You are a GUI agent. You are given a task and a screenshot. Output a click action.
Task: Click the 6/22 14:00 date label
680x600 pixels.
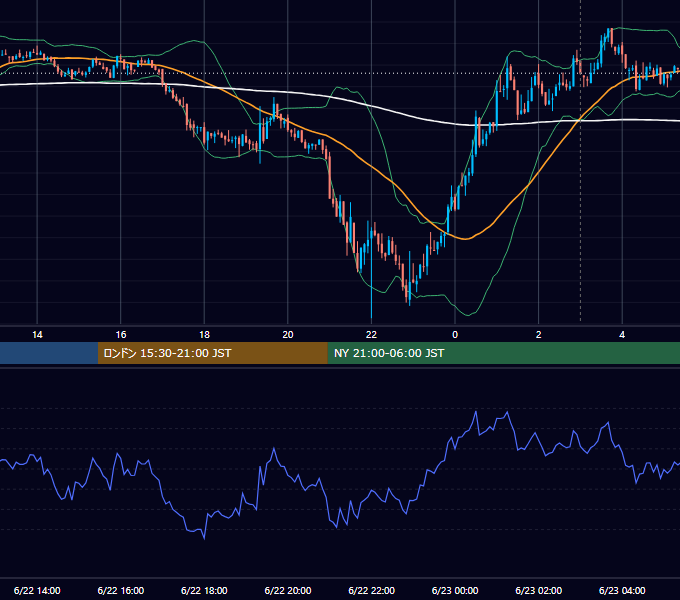[37, 590]
